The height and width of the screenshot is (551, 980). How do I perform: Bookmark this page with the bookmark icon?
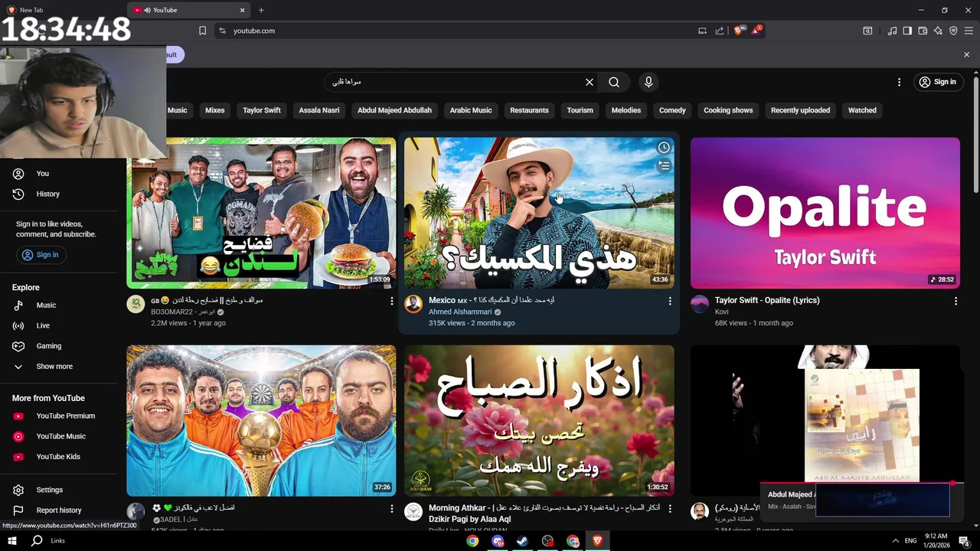(202, 31)
